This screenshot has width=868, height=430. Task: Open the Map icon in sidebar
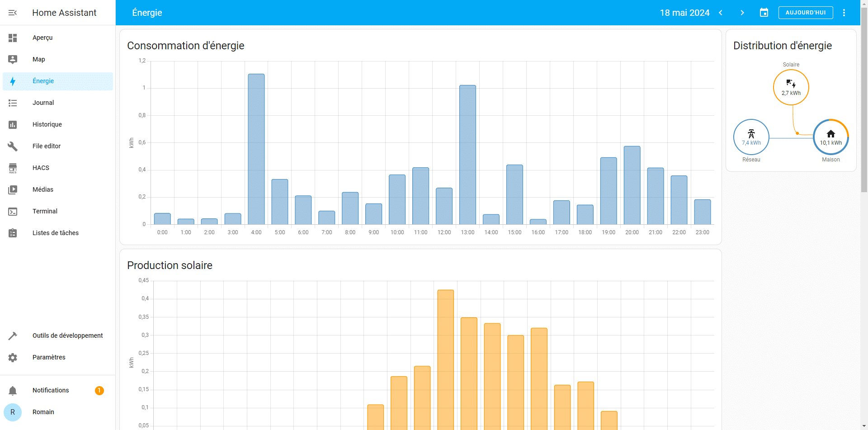[x=13, y=60]
